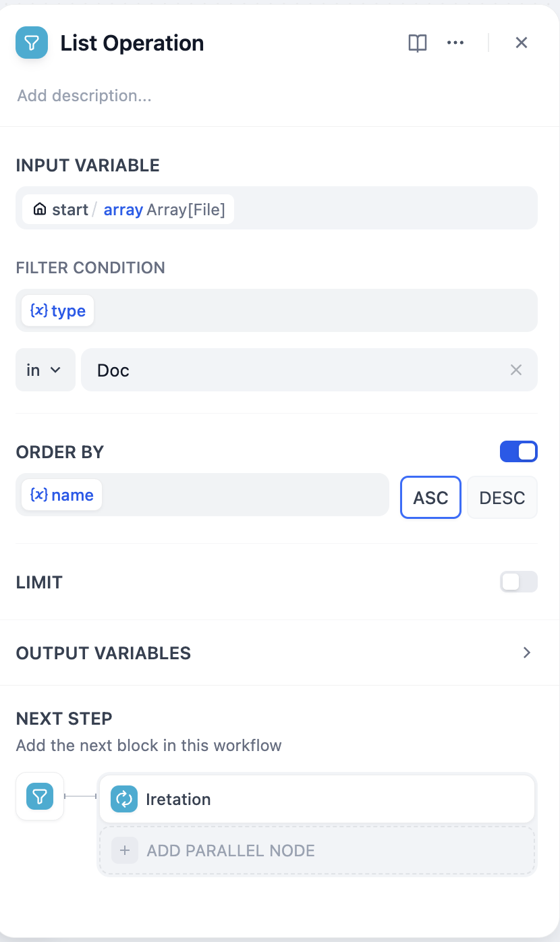
Task: Click the Iretation loop icon
Action: coord(124,799)
